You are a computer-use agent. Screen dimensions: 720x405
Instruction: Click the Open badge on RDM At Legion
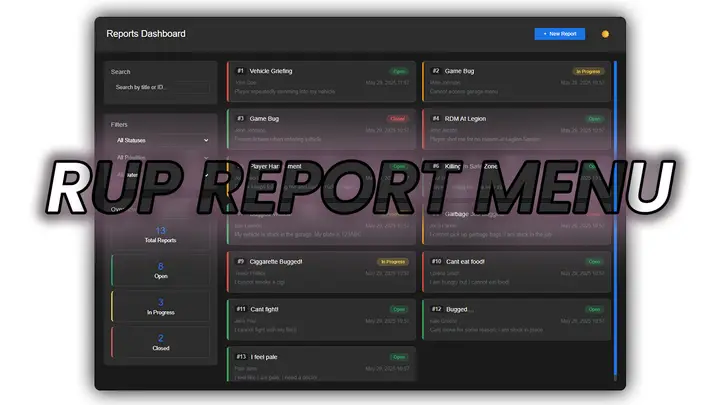pyautogui.click(x=594, y=119)
